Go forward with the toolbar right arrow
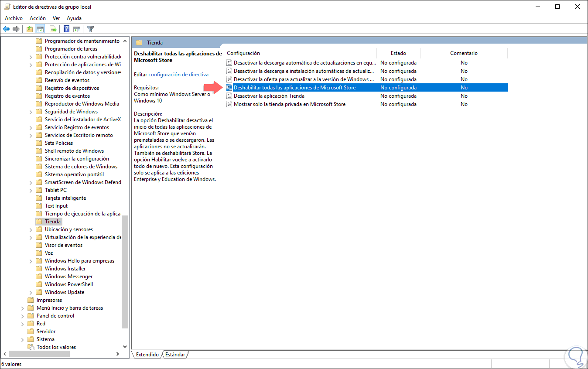The height and width of the screenshot is (369, 588). pos(16,29)
